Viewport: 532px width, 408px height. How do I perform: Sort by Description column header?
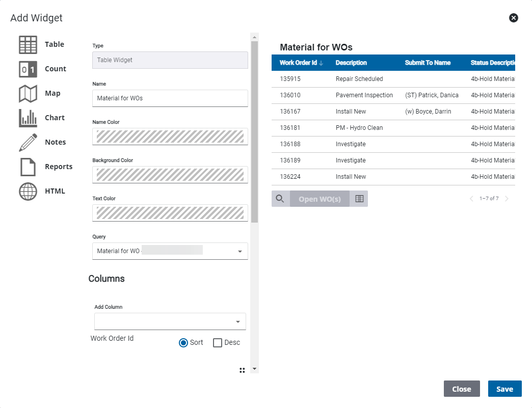click(351, 63)
